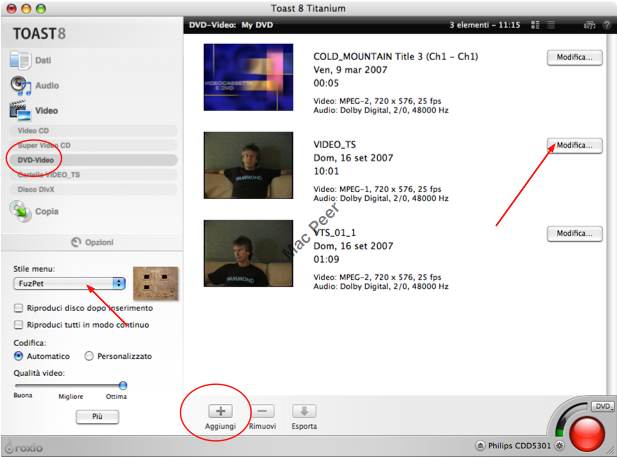Select Disco DivX format
Image resolution: width=617 pixels, height=457 pixels.
[92, 189]
